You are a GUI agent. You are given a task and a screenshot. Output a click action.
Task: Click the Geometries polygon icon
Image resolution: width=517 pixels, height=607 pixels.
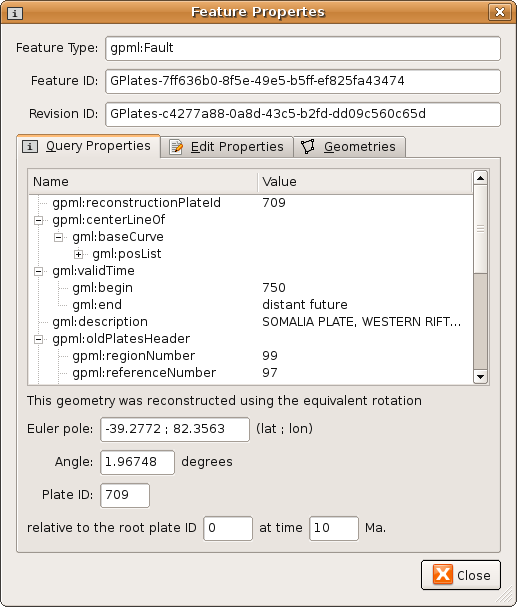pos(308,147)
